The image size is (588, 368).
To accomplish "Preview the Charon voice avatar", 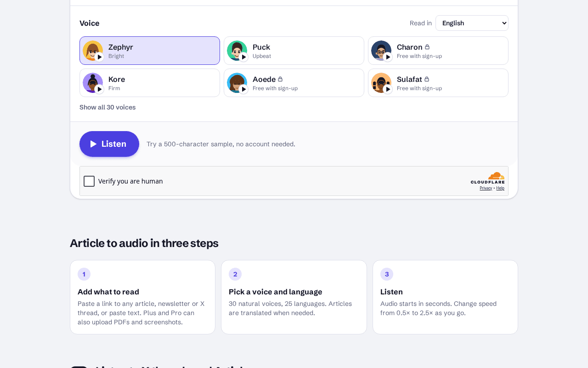I will pos(381,51).
